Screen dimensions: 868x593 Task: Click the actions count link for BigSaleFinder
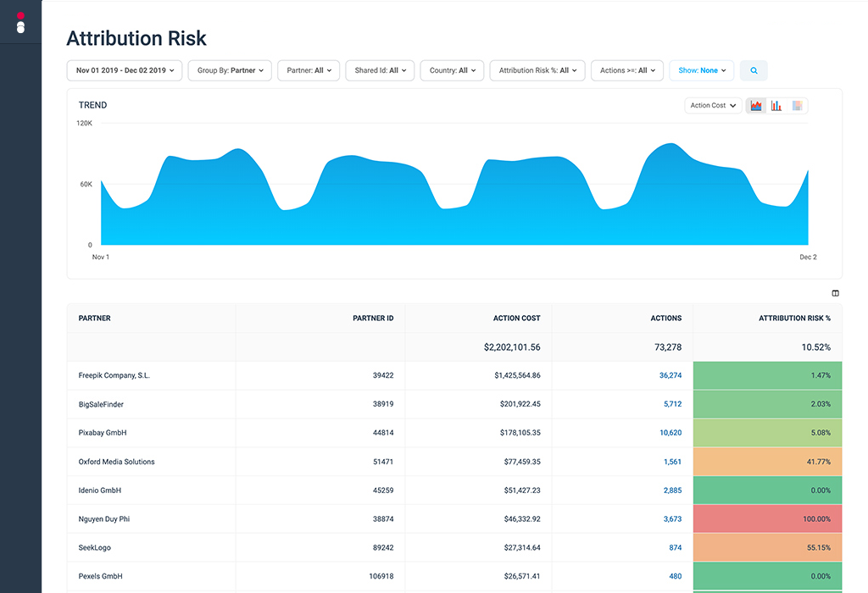point(672,404)
